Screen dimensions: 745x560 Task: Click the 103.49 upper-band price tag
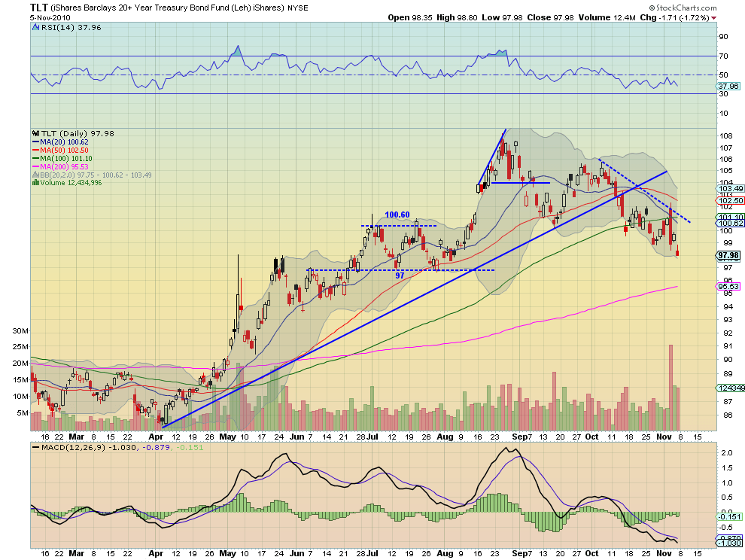pyautogui.click(x=730, y=189)
